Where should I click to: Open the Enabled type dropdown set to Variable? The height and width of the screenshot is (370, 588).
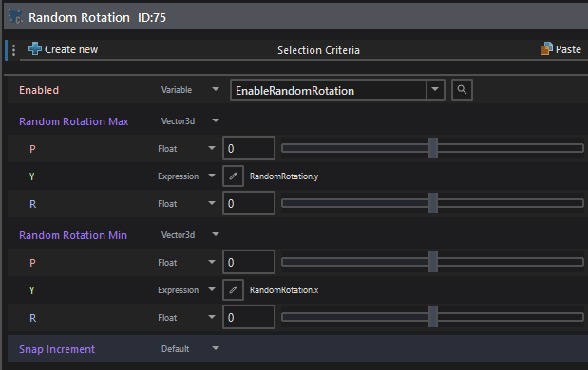pos(216,89)
